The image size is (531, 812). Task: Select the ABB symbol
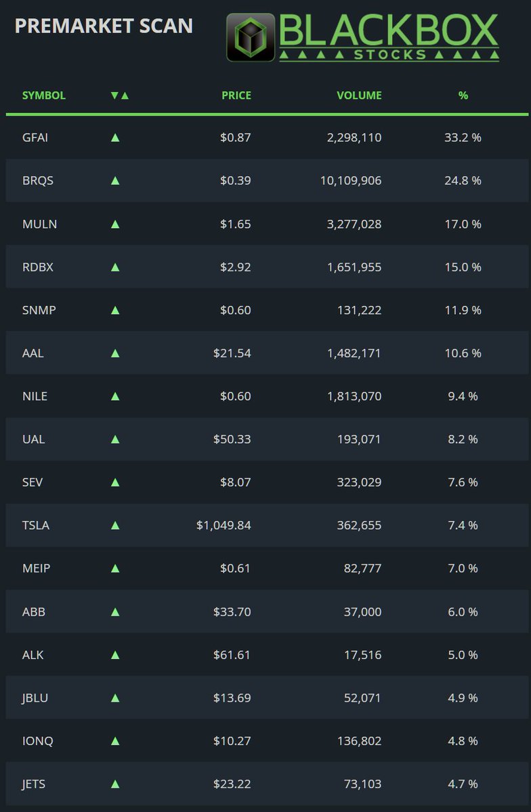(34, 612)
